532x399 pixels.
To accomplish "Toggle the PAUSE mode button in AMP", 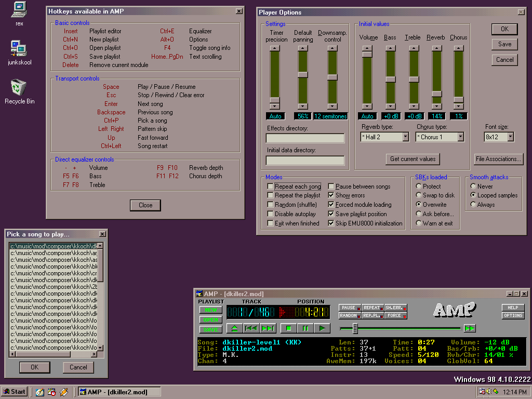I will 350,308.
